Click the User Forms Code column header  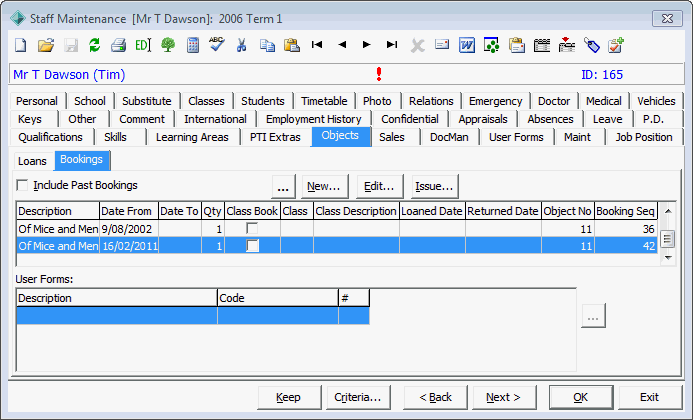pos(278,298)
